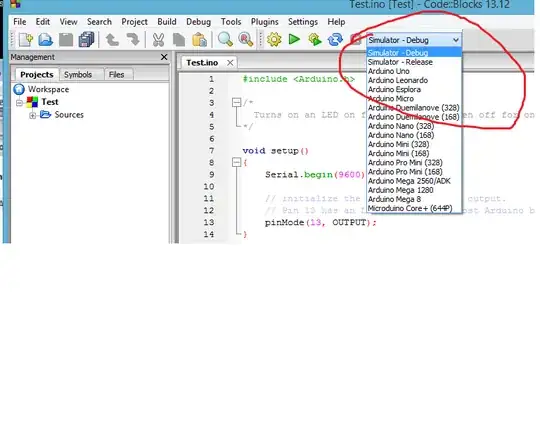
Task: Toggle the build target combo box arrow
Action: coord(456,40)
